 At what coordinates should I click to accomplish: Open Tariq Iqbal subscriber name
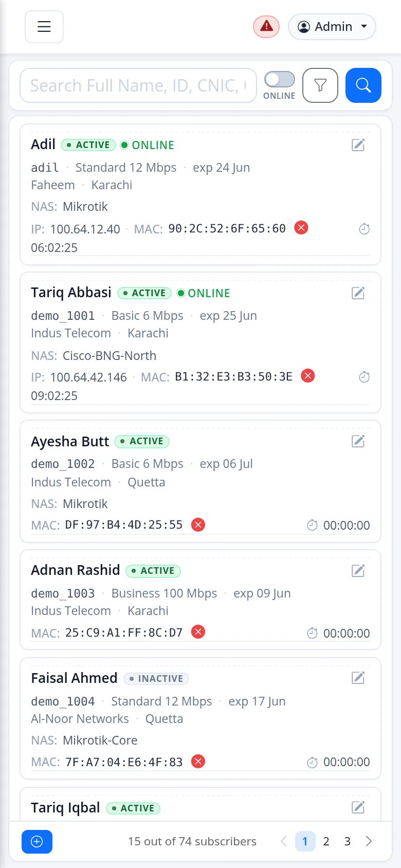pos(65,808)
